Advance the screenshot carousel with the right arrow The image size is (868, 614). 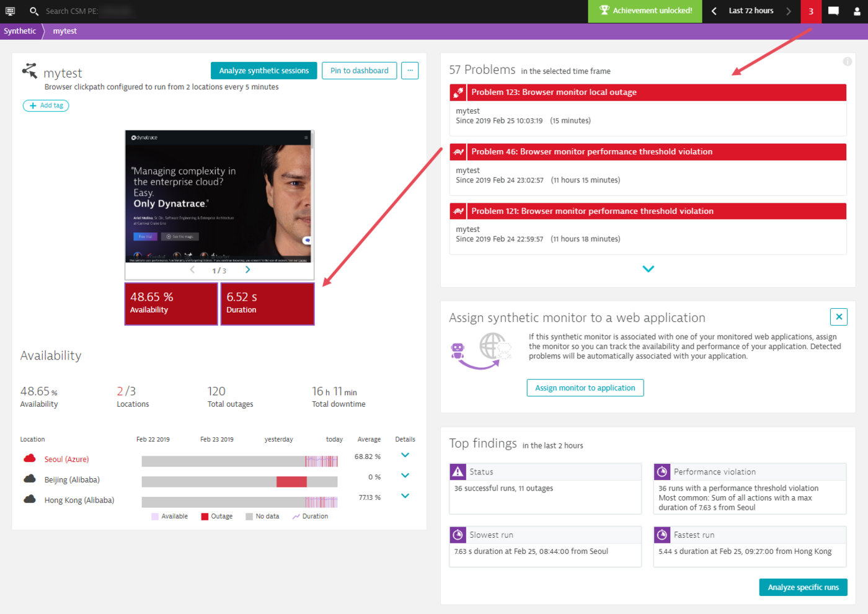click(247, 270)
